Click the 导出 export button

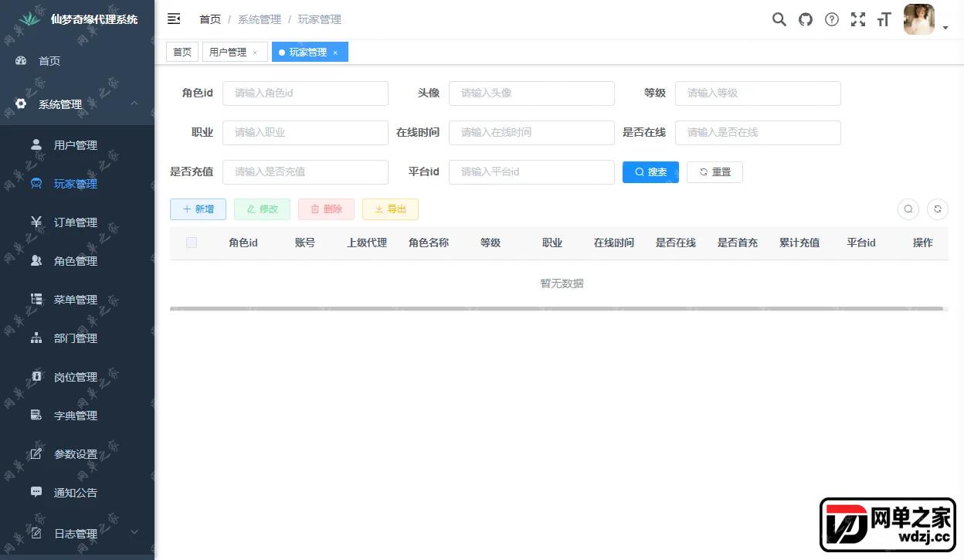point(390,209)
